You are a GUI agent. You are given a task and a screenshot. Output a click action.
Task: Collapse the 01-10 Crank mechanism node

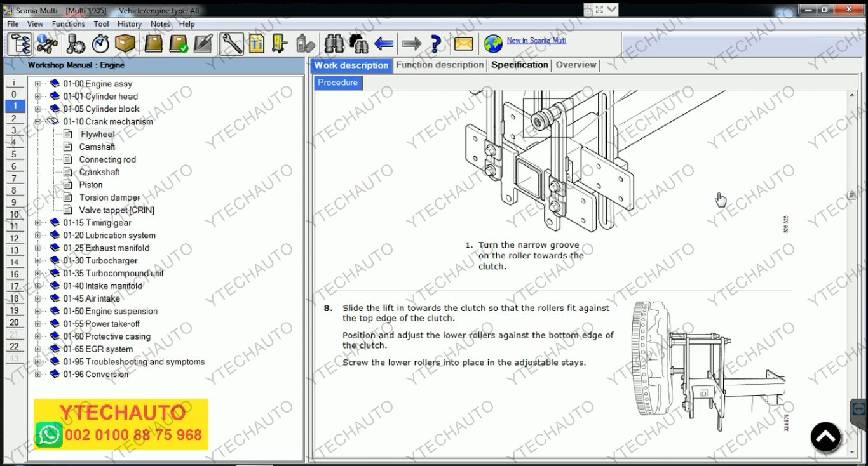[38, 121]
